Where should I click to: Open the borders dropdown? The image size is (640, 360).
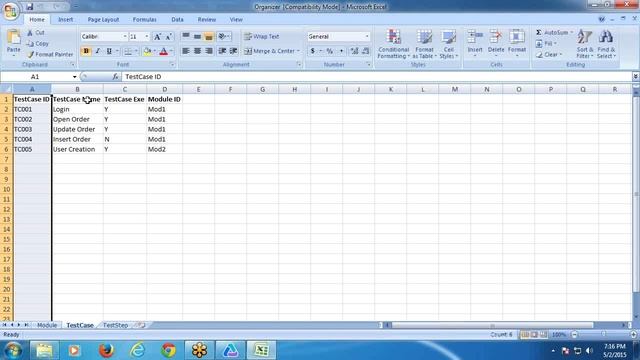click(136, 51)
